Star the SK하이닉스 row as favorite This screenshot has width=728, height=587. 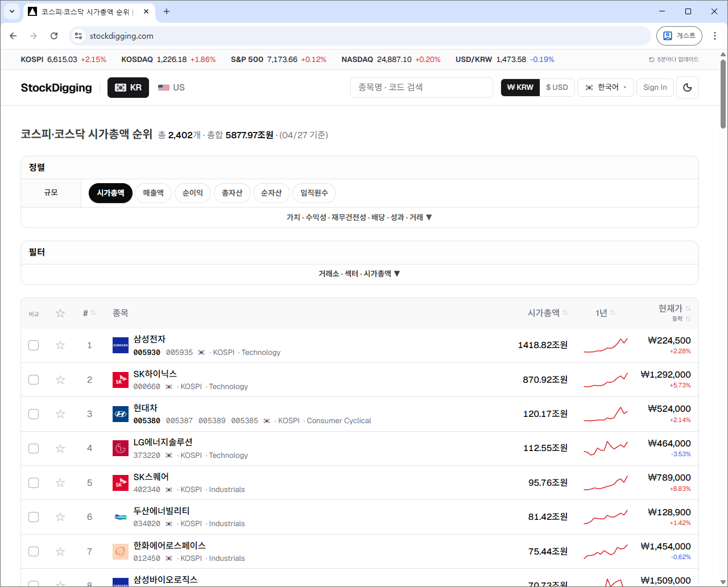tap(60, 380)
